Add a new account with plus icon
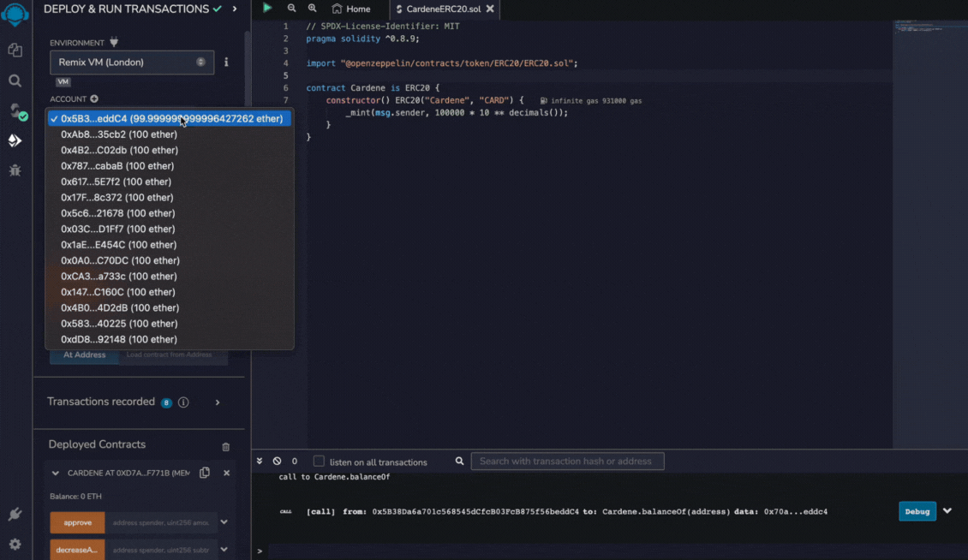The width and height of the screenshot is (968, 560). [94, 98]
